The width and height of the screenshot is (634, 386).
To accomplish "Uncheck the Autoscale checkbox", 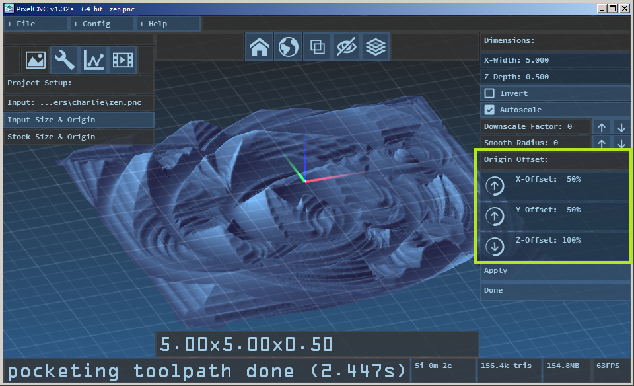I will point(490,110).
